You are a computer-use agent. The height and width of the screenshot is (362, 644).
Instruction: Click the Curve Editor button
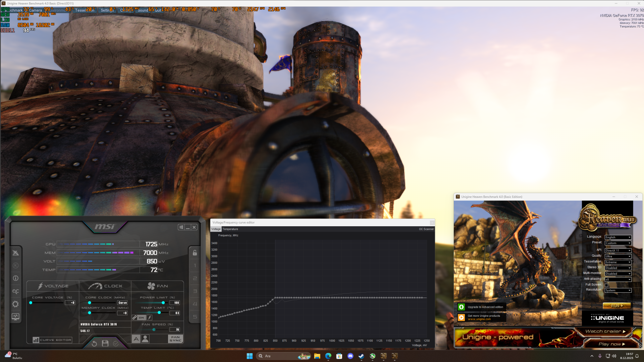click(52, 340)
